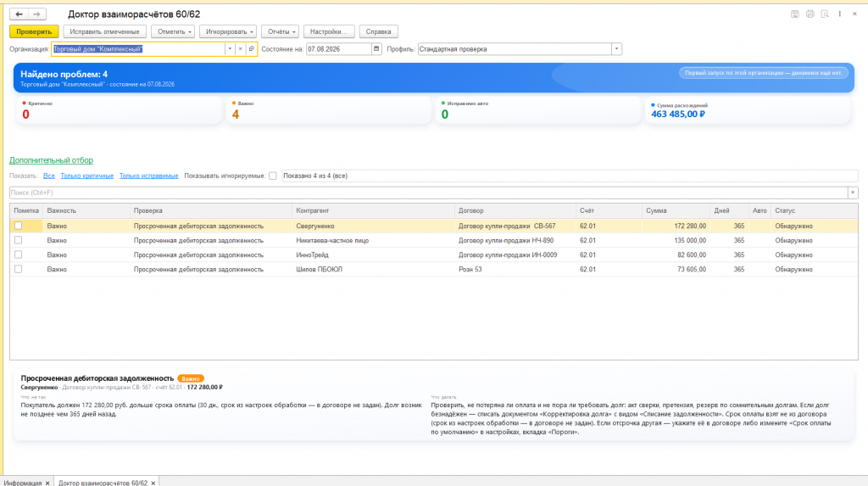Click the 172 280,00 amount cell

click(x=676, y=226)
